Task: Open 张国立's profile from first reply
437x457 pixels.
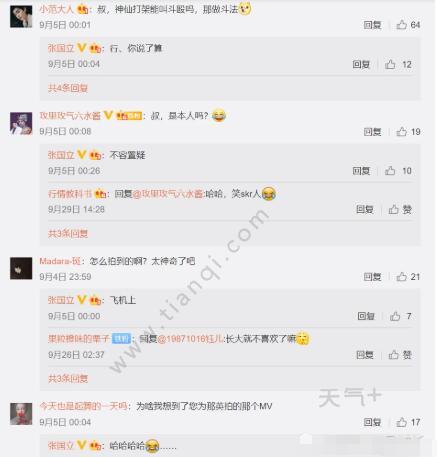Action: [61, 48]
